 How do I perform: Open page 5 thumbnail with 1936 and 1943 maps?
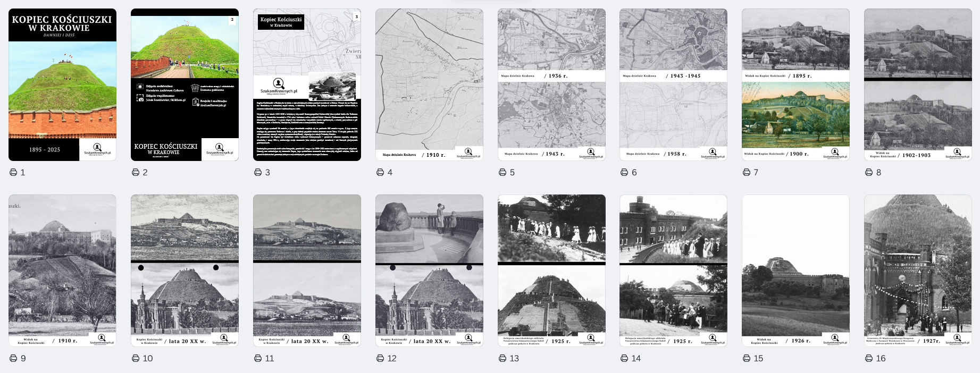pos(551,84)
